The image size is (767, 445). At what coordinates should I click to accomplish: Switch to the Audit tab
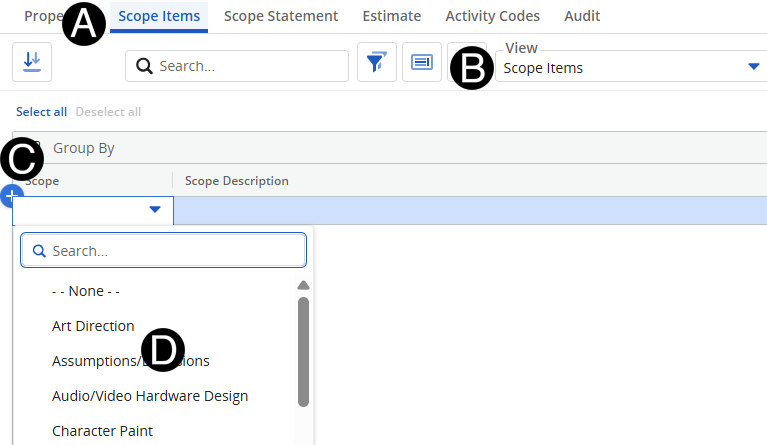pos(582,16)
